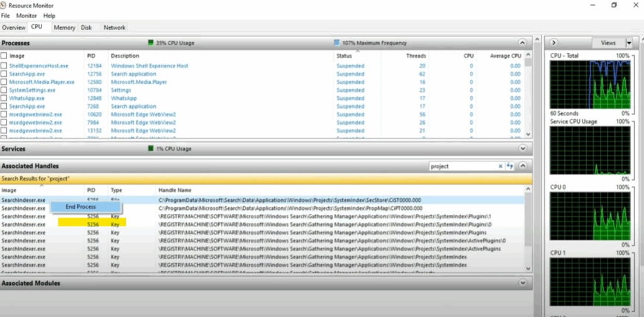The image size is (644, 317).
Task: Choose End Process from the context menu
Action: tap(80, 207)
